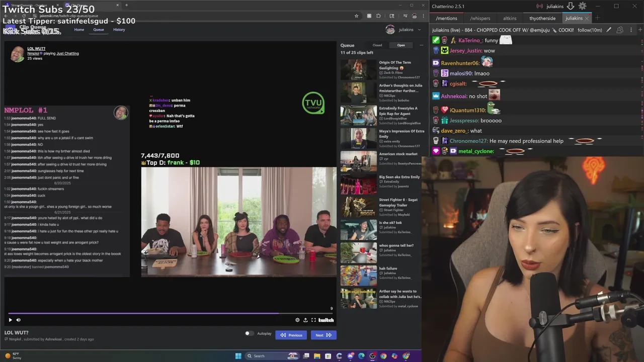Viewport: 644px width, 362px height.
Task: Bookmark the page with the star icon
Action: coord(356,16)
